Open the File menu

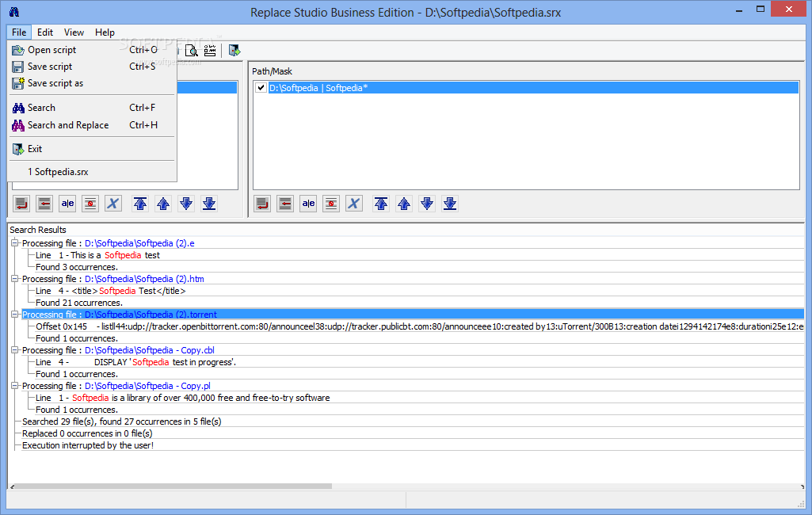point(19,32)
